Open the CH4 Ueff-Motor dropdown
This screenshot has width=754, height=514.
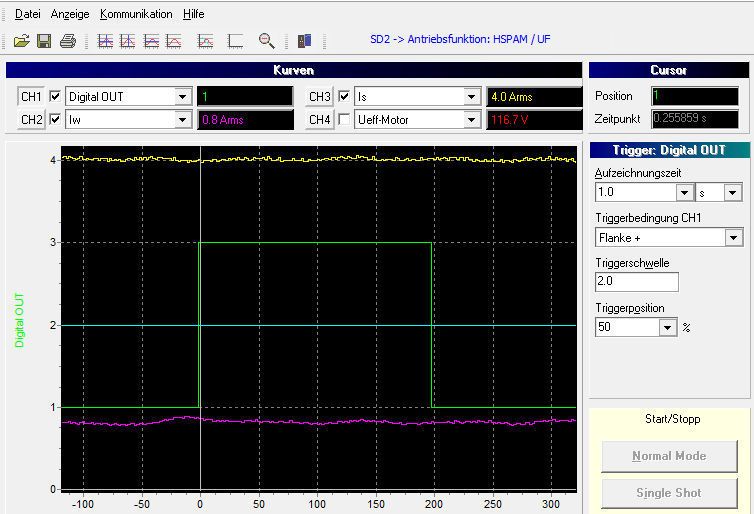point(471,119)
